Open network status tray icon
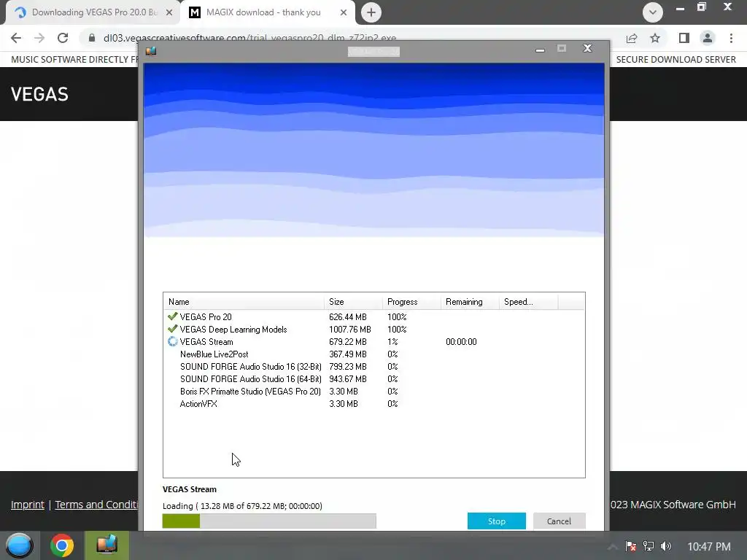Screen dimensions: 747x560 (649, 546)
